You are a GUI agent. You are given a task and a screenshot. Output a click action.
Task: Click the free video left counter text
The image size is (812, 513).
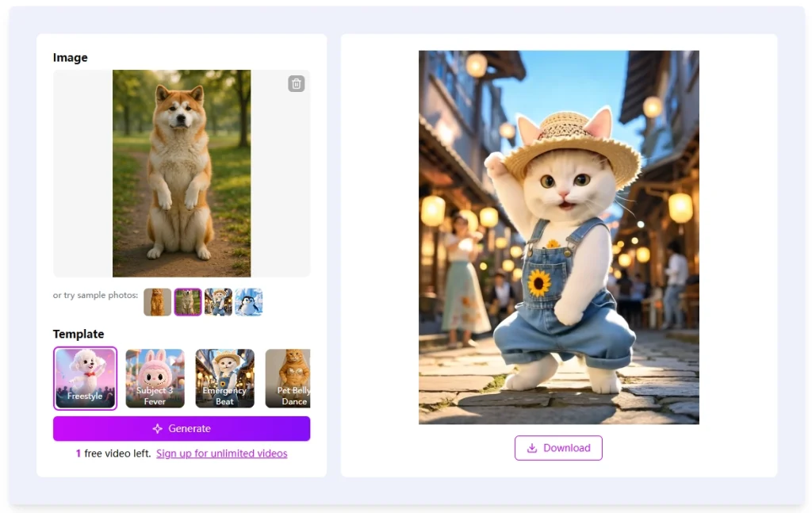(113, 454)
